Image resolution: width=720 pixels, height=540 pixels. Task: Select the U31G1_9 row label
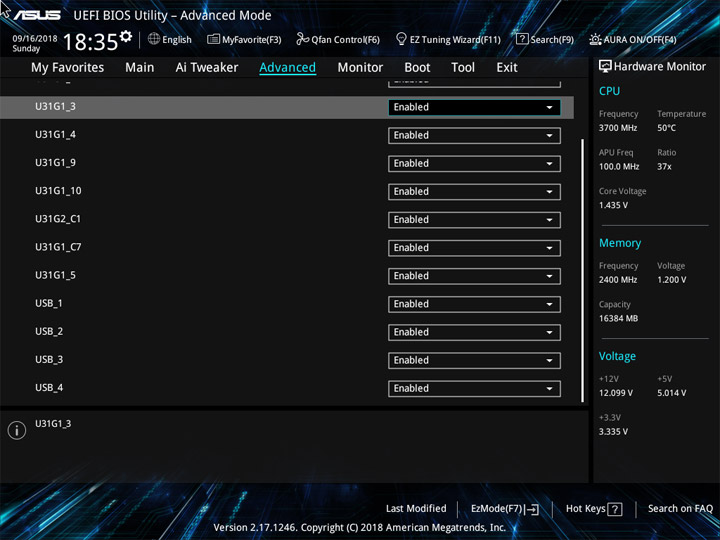point(56,163)
